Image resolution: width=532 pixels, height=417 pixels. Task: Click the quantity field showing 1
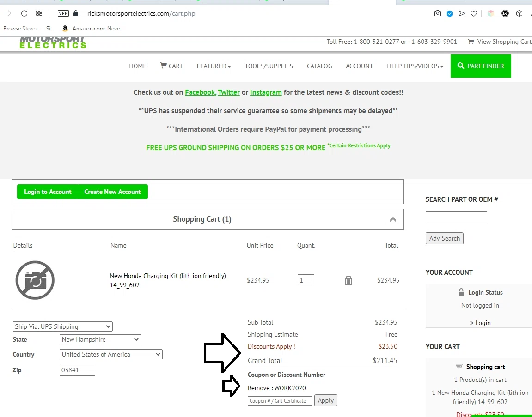[x=306, y=280]
